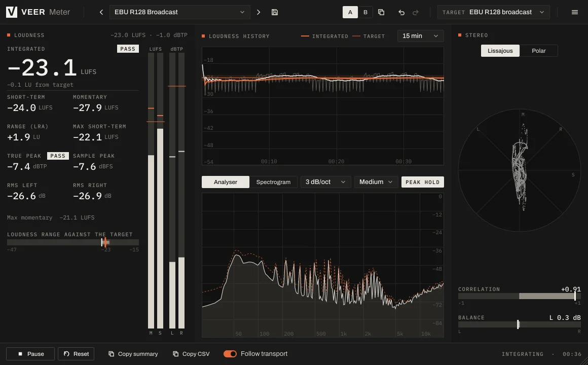Click the VEER logo icon
This screenshot has height=365, width=588.
[x=12, y=12]
